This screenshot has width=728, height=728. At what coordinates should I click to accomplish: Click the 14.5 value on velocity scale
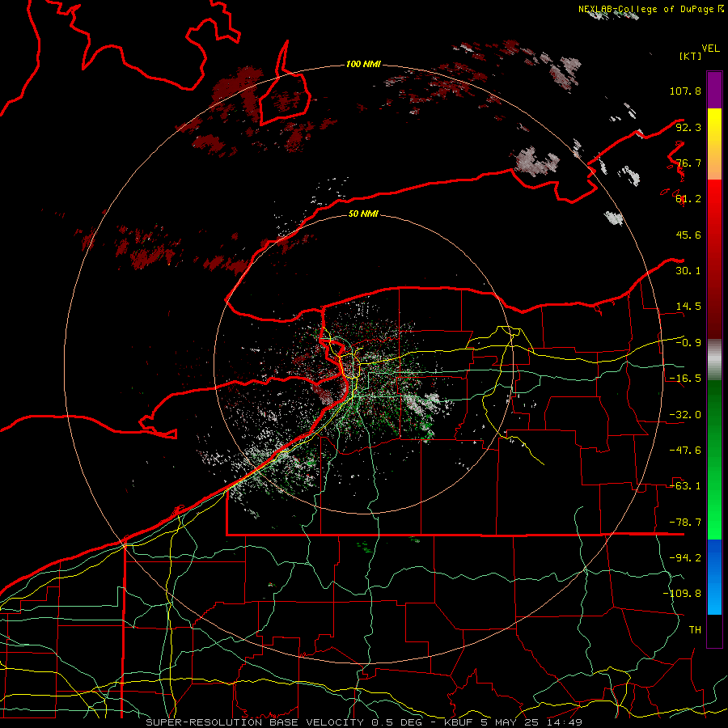click(x=688, y=307)
